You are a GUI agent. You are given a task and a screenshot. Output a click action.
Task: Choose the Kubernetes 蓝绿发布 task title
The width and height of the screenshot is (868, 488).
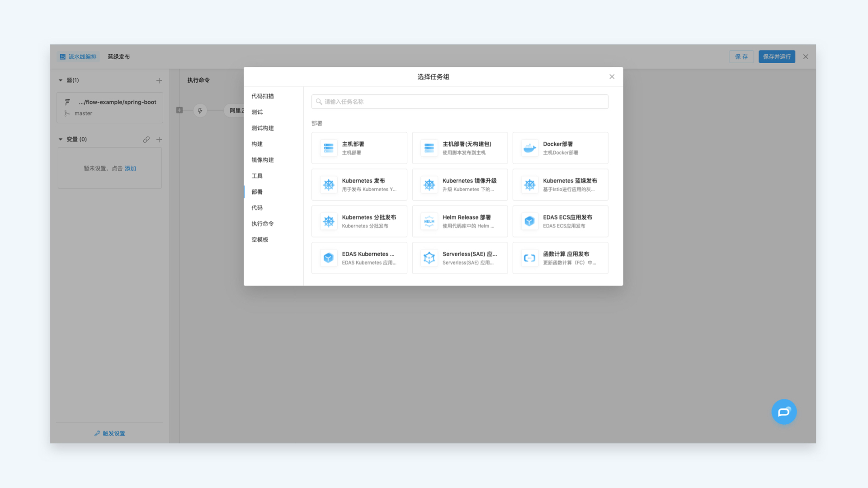570,180
